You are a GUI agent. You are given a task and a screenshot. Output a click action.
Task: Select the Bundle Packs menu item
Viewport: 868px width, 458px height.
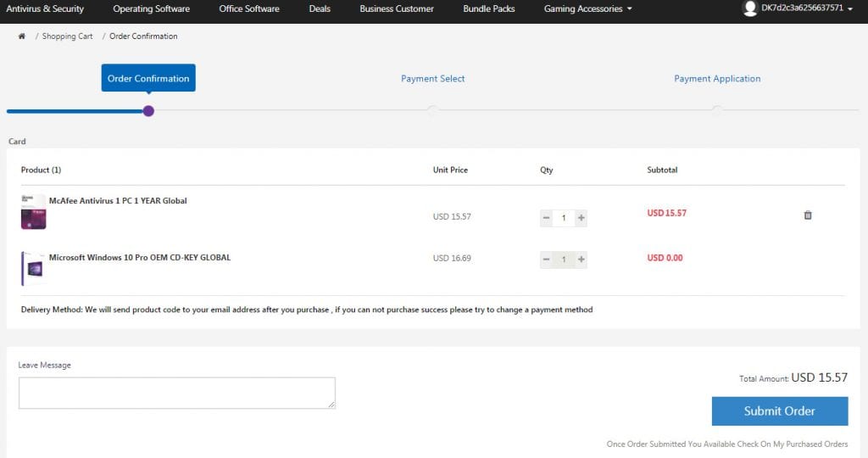pyautogui.click(x=489, y=8)
